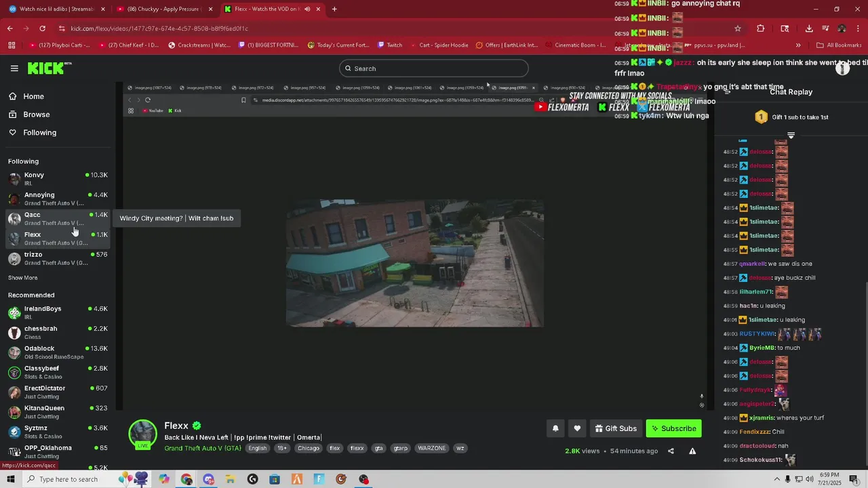The height and width of the screenshot is (488, 868).
Task: Open Syztmz in Recommended list
Action: (x=58, y=432)
